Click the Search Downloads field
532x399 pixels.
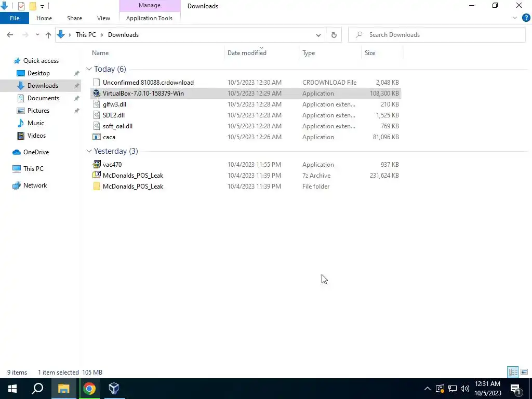click(437, 35)
